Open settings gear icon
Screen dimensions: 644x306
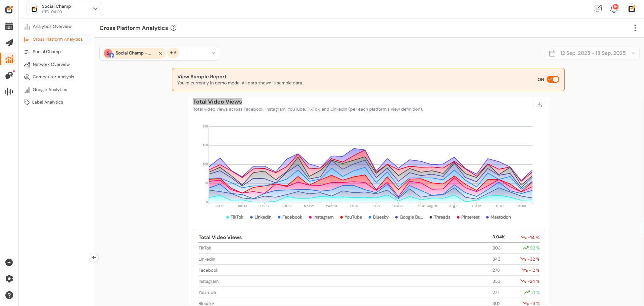pos(9,278)
